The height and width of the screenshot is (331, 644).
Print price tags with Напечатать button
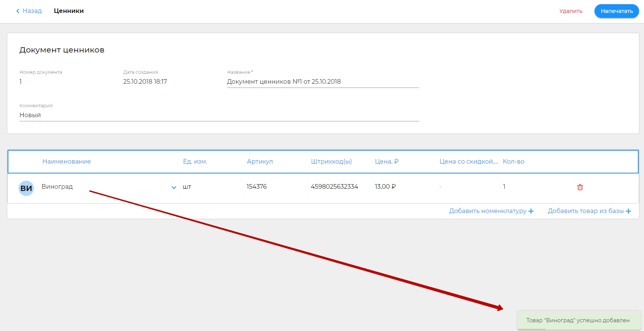617,11
